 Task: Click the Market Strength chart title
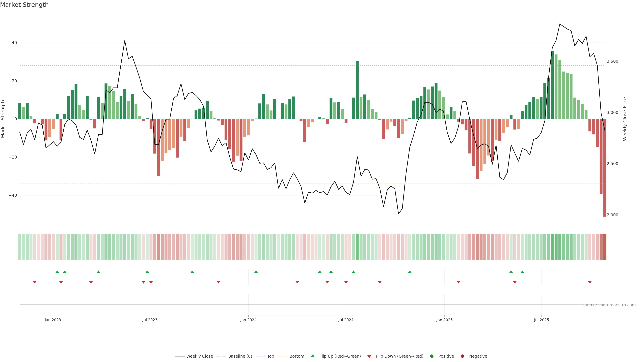pyautogui.click(x=24, y=5)
